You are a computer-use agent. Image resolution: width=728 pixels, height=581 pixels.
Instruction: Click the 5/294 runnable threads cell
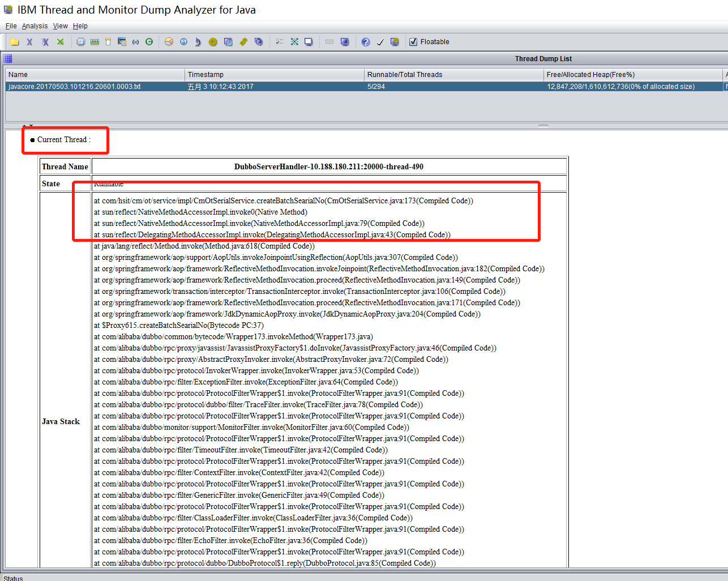(454, 87)
